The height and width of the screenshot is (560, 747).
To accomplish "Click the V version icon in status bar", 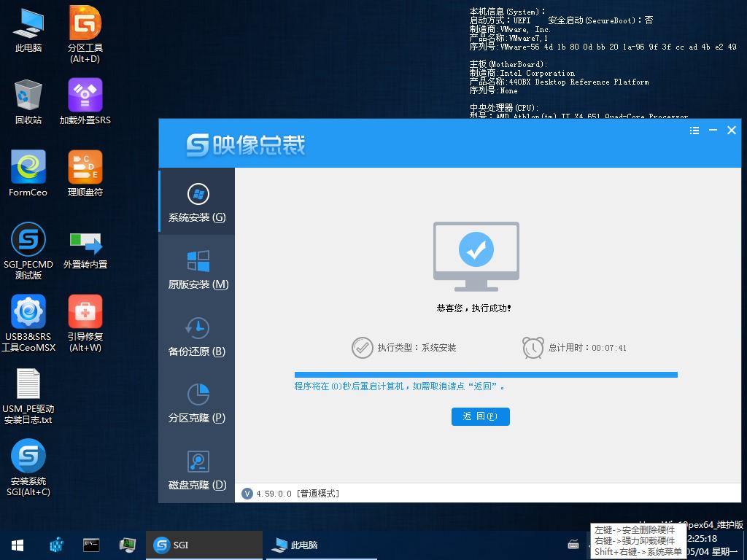I will click(x=247, y=493).
